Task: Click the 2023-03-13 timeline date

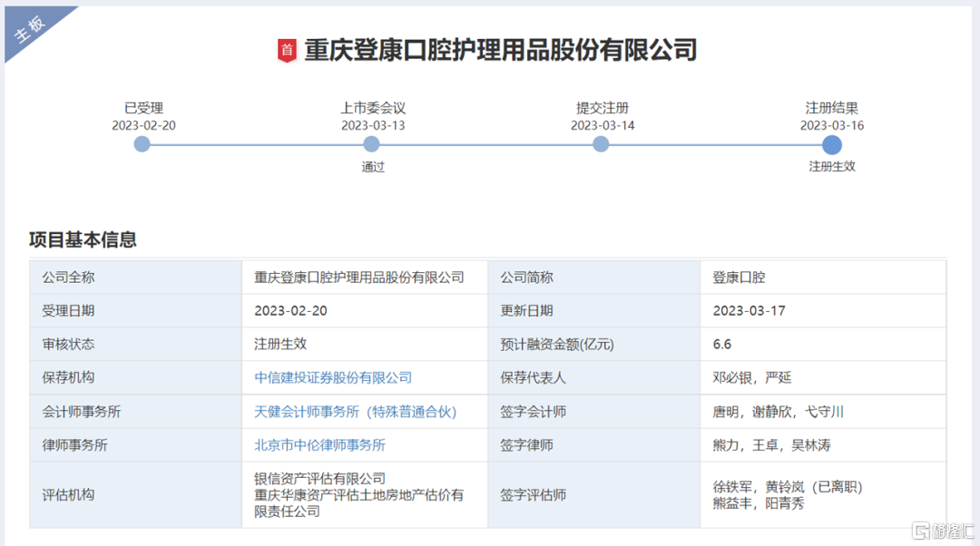Action: click(373, 125)
